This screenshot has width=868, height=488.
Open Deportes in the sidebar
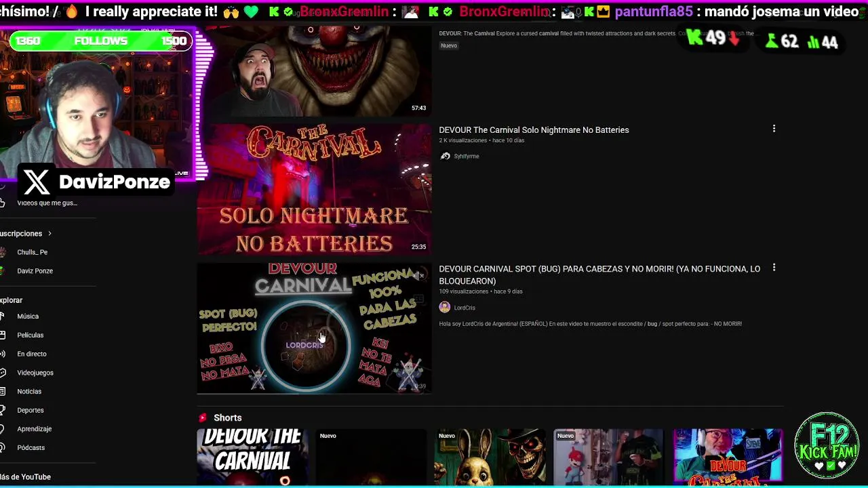pos(31,410)
